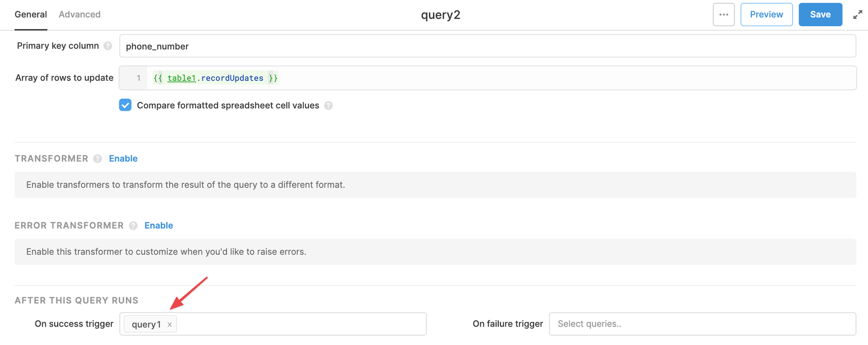Image resolution: width=868 pixels, height=345 pixels.
Task: Click help icon next to Primary key column
Action: tap(108, 46)
